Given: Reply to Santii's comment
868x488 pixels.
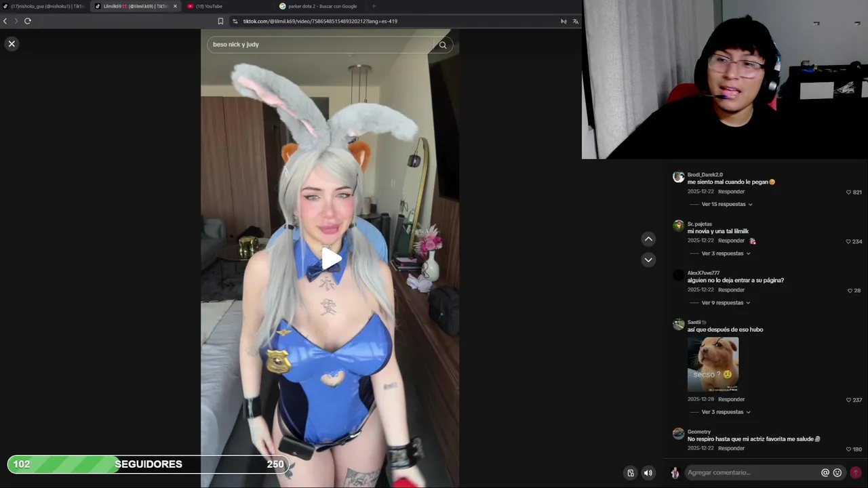Looking at the screenshot, I should point(731,399).
